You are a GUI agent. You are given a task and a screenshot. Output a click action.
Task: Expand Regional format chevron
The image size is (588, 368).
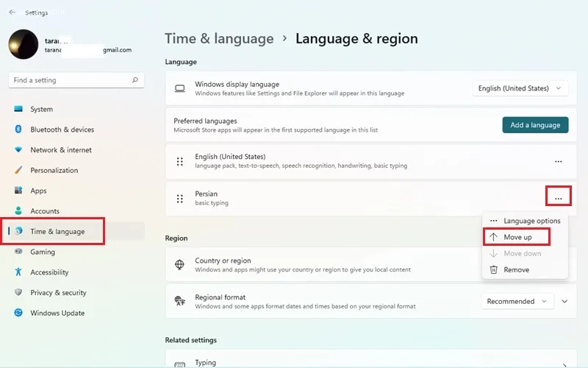pos(564,301)
